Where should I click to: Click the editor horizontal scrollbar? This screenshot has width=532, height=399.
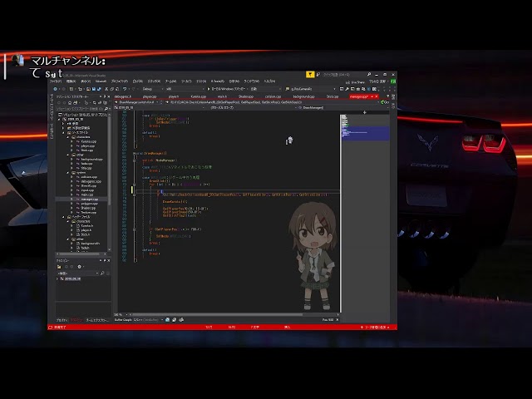pyautogui.click(x=217, y=315)
